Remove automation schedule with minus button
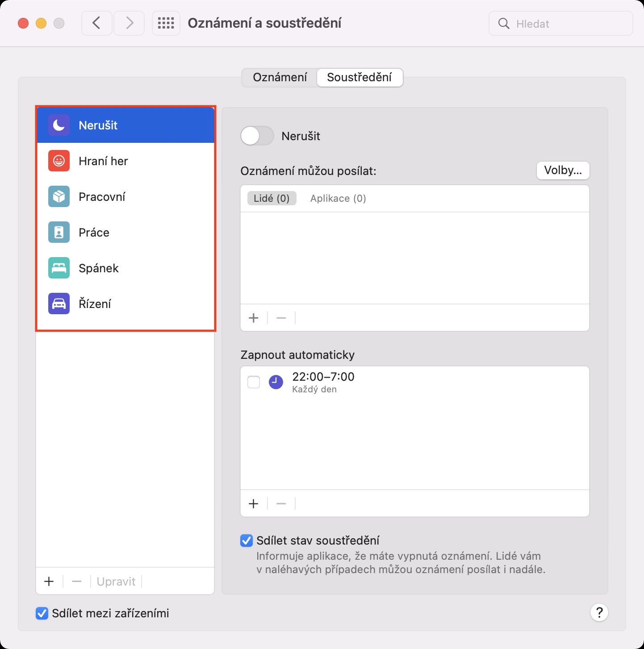The width and height of the screenshot is (644, 649). [x=281, y=504]
